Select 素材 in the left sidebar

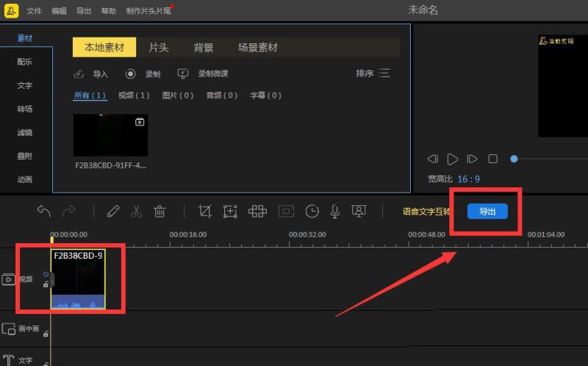(x=25, y=38)
